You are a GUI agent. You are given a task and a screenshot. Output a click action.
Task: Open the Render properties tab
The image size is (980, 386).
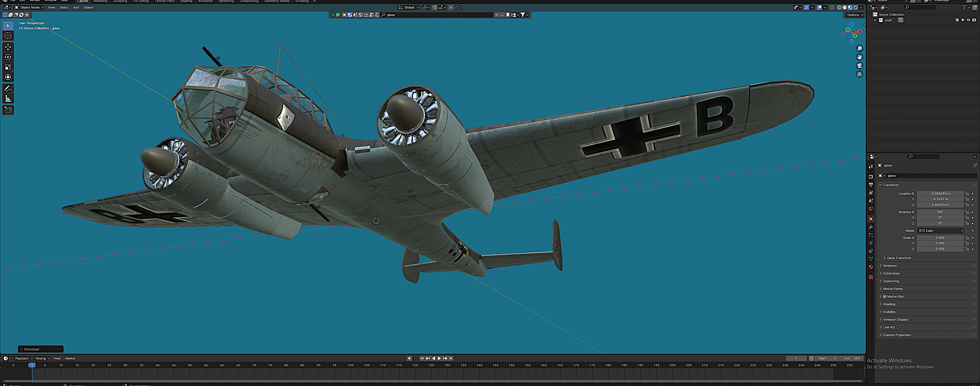click(870, 177)
